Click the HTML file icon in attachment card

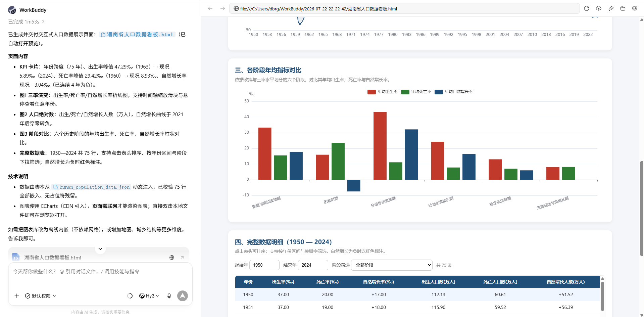[x=16, y=257]
